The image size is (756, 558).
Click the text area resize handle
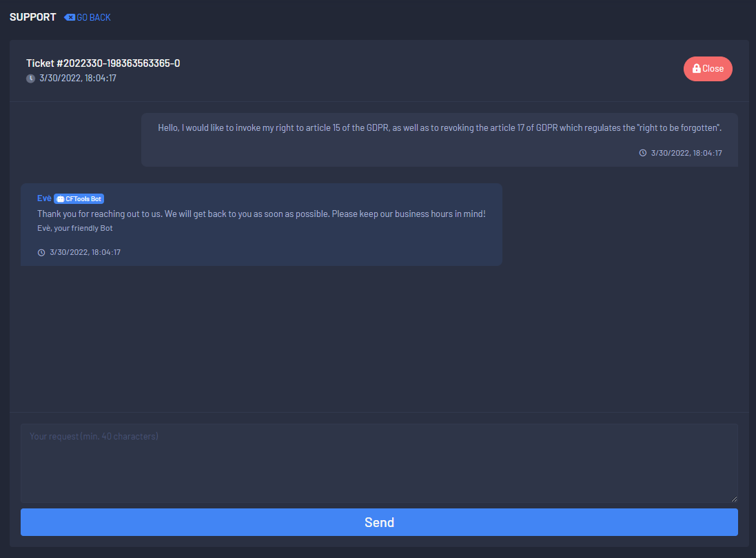tap(734, 499)
